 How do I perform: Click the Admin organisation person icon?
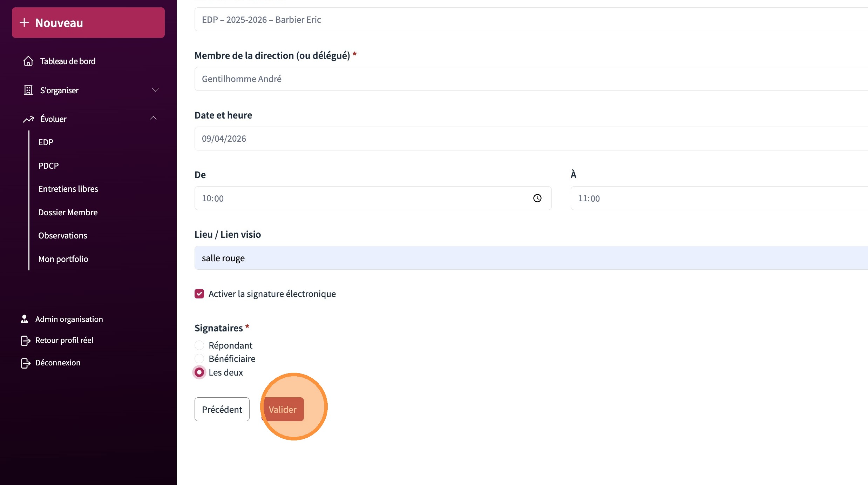click(x=25, y=319)
